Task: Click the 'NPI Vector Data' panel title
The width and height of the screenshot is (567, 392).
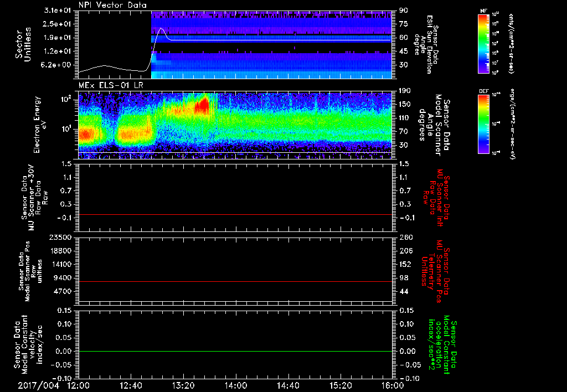Action: tap(112, 5)
